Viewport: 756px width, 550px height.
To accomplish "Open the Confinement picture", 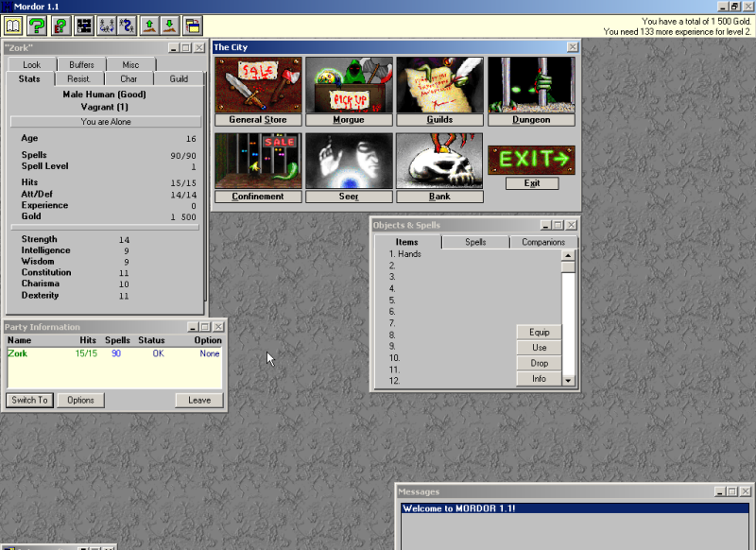I will 258,161.
